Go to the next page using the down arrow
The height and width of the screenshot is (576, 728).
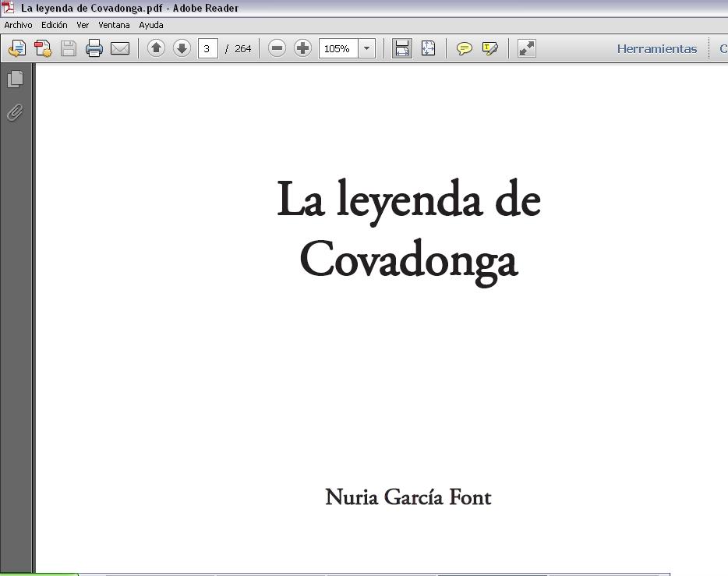[x=182, y=48]
